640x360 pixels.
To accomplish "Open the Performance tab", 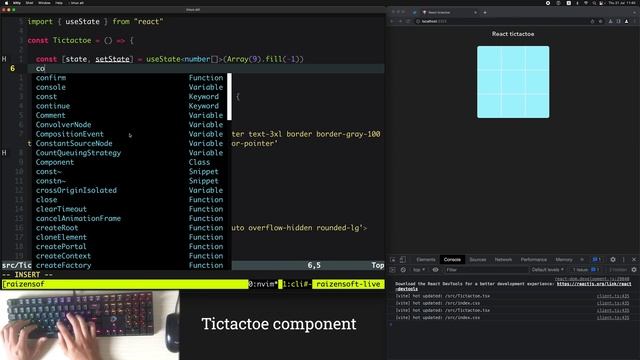I will point(533,260).
